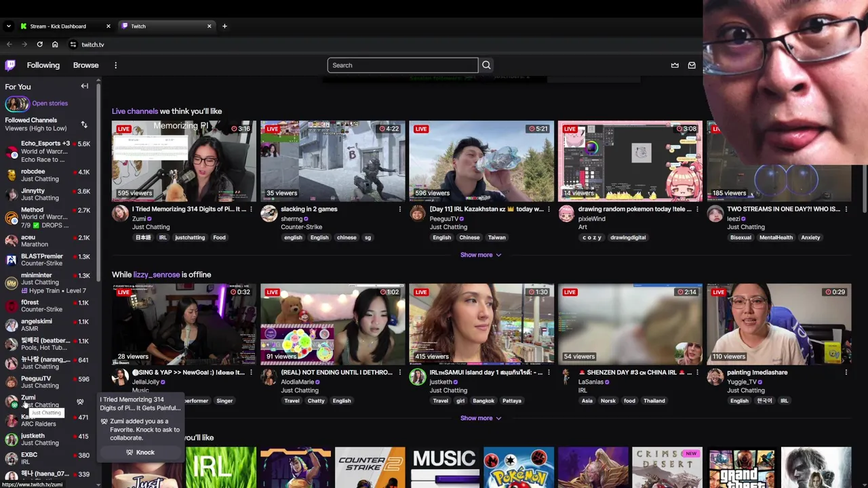
Task: Open options for Zumi's Pi stream card
Action: tap(251, 209)
